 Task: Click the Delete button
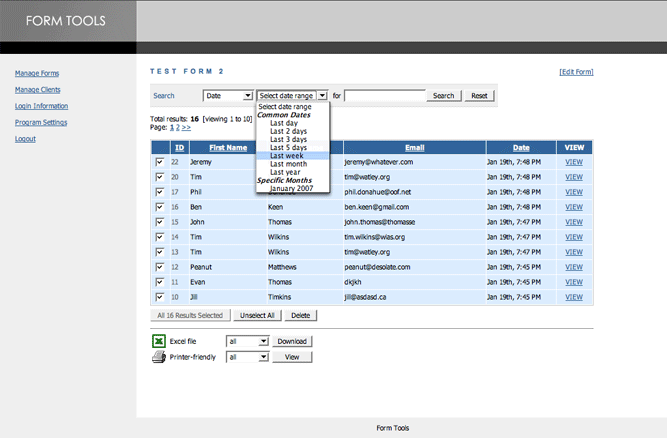coord(301,315)
